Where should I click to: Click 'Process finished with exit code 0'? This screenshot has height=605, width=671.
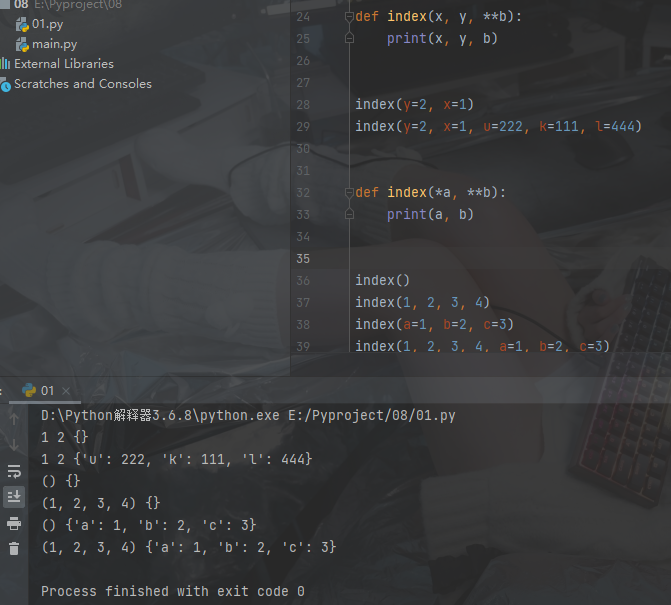[x=173, y=591]
